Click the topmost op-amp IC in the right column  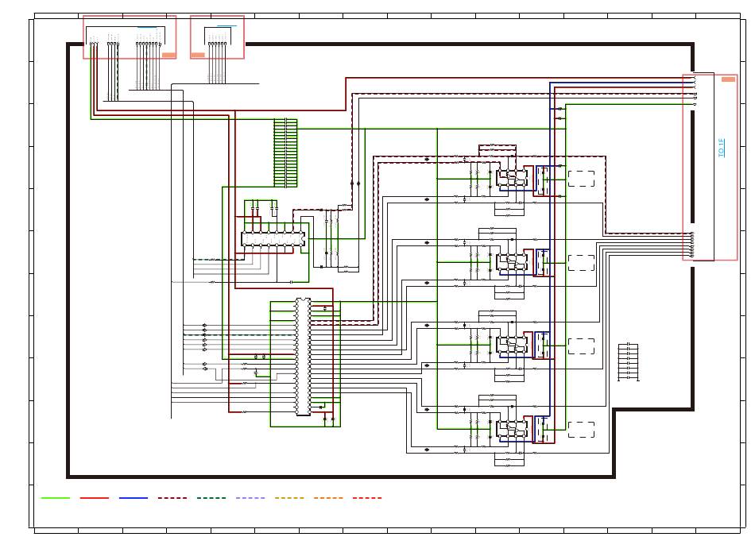point(512,179)
